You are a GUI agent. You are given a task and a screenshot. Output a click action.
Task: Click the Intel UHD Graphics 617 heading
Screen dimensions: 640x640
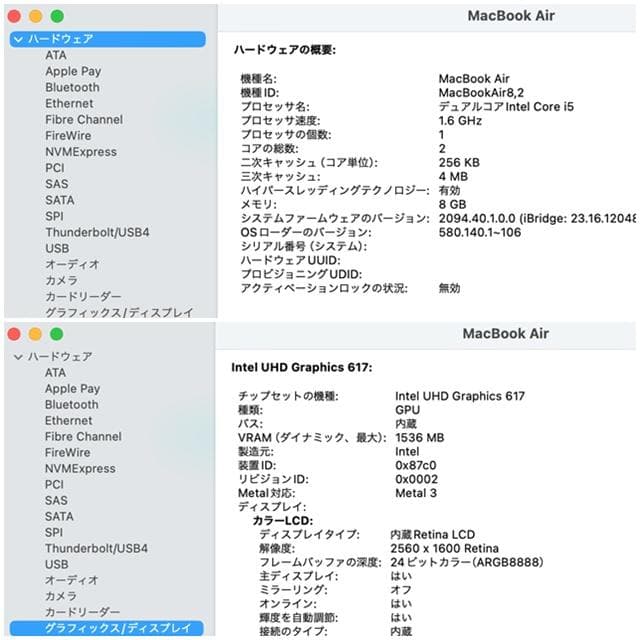point(302,367)
